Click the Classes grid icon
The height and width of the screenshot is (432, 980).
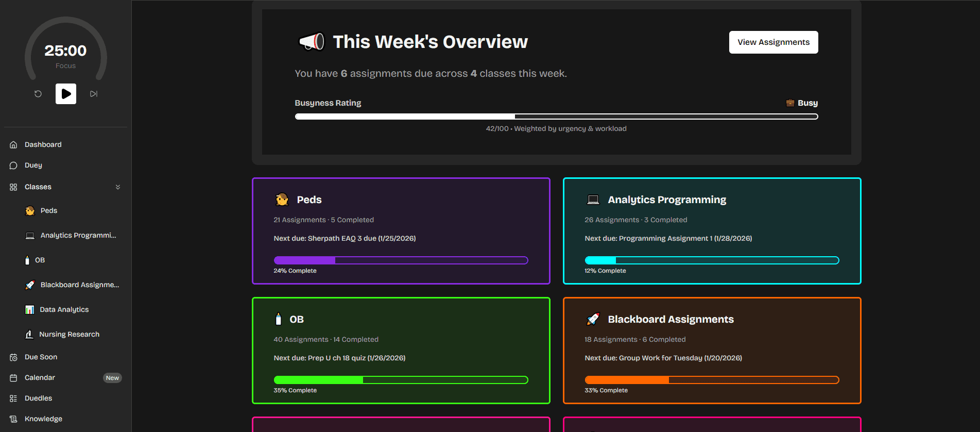13,187
